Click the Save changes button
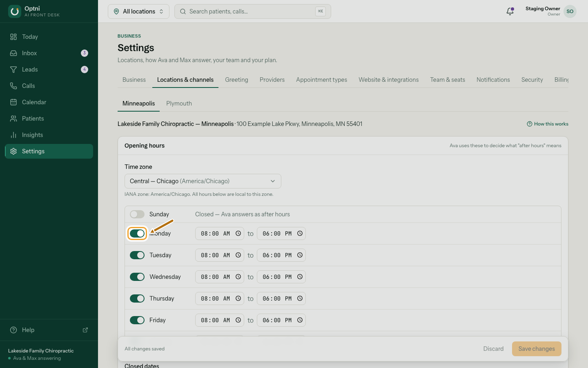 tap(537, 349)
